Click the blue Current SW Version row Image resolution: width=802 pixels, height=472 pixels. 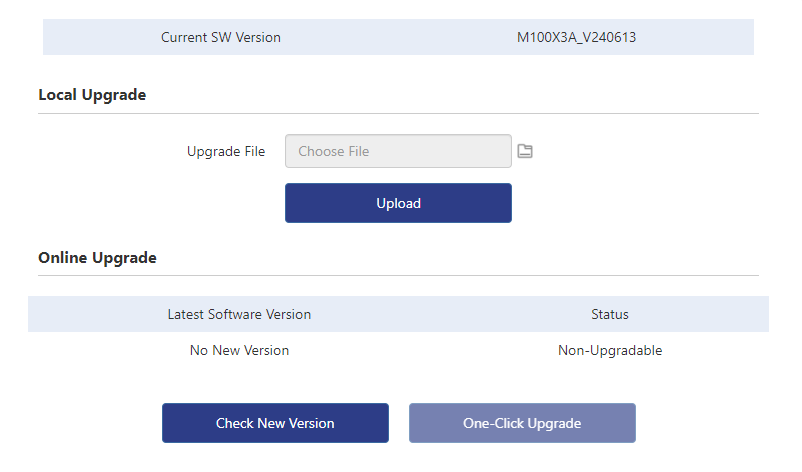pos(398,37)
